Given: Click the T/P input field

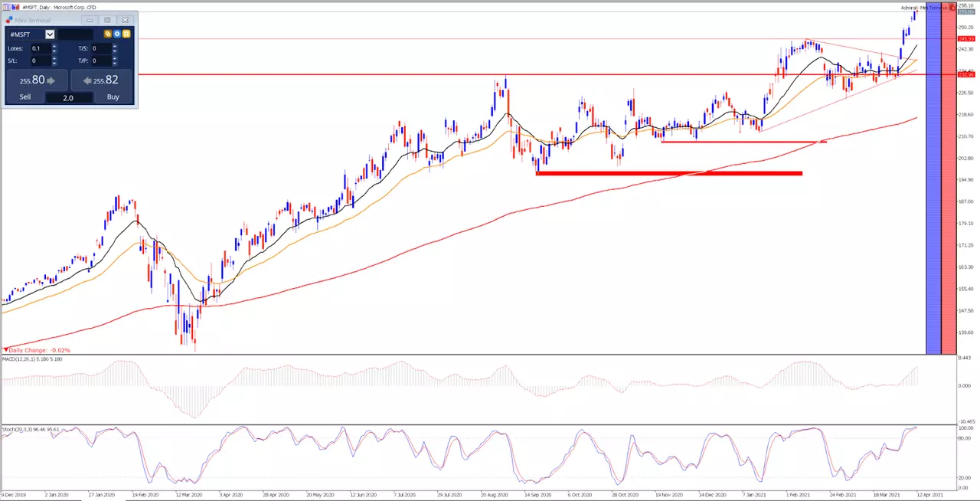Looking at the screenshot, I should click(x=101, y=61).
